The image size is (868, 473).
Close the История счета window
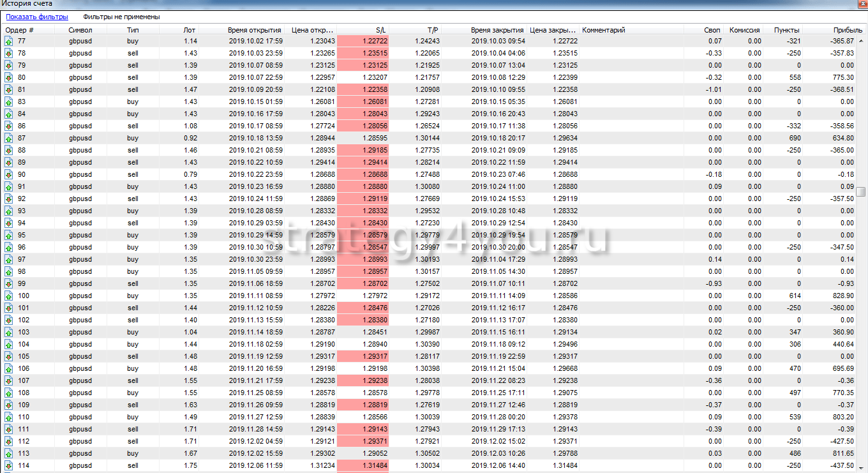pyautogui.click(x=861, y=4)
